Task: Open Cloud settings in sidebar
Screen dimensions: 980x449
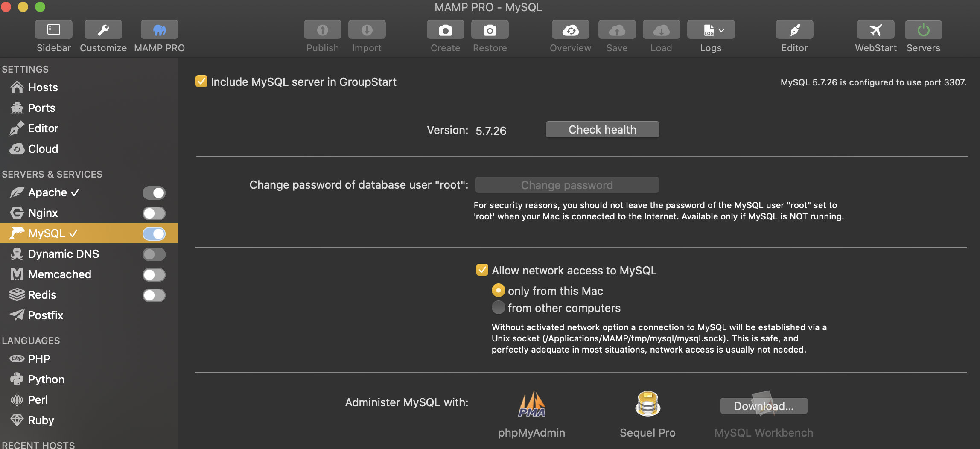Action: [89, 149]
